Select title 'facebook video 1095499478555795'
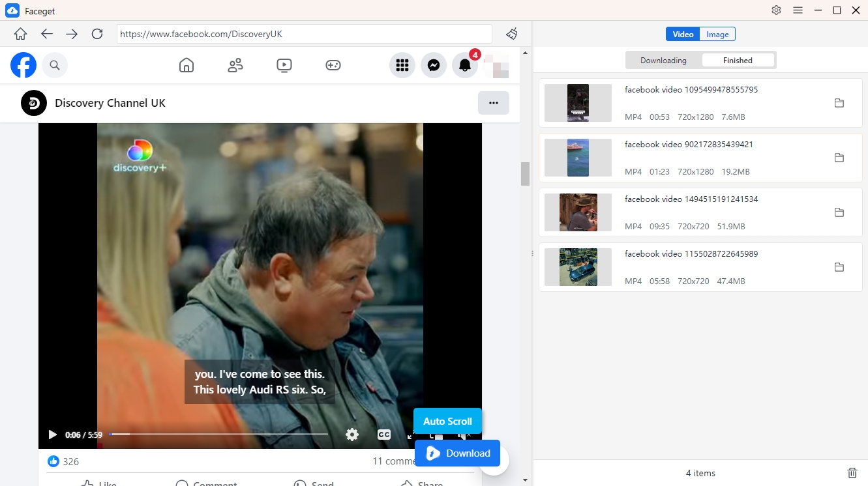 click(691, 90)
